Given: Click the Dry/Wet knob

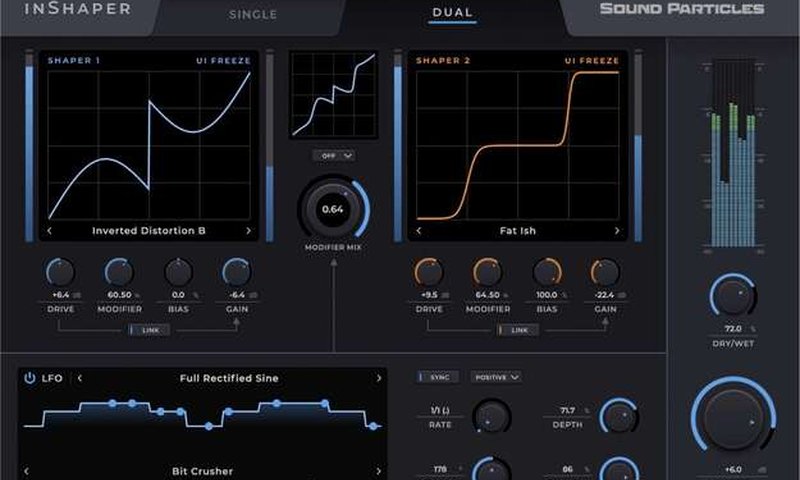Looking at the screenshot, I should (x=732, y=297).
